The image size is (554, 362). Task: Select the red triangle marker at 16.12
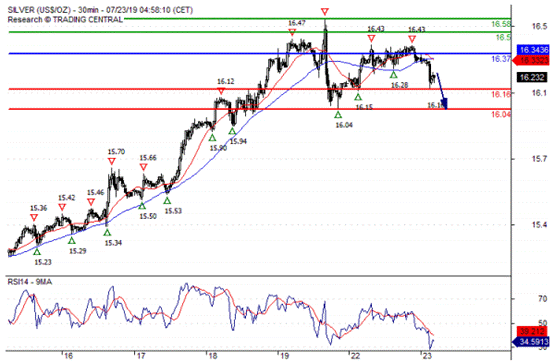tap(221, 91)
